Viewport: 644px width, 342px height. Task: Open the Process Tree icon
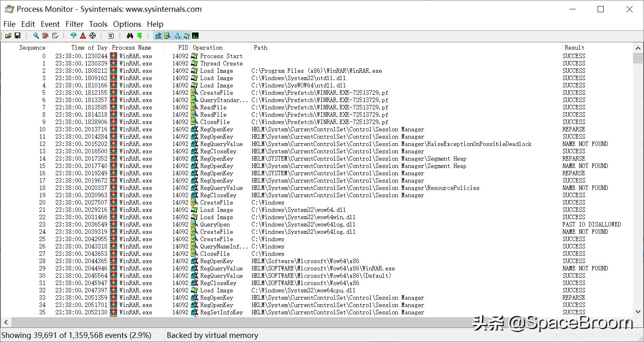coord(111,36)
